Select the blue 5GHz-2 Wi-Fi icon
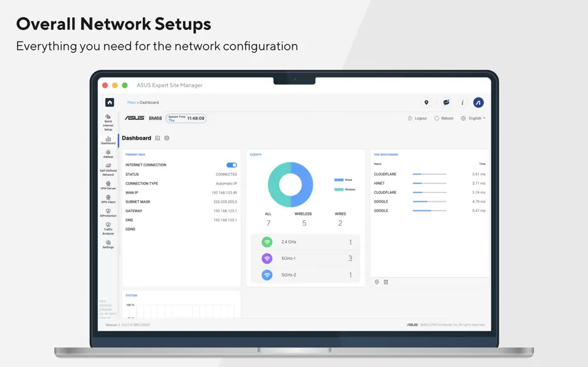This screenshot has height=367, width=588. 267,275
